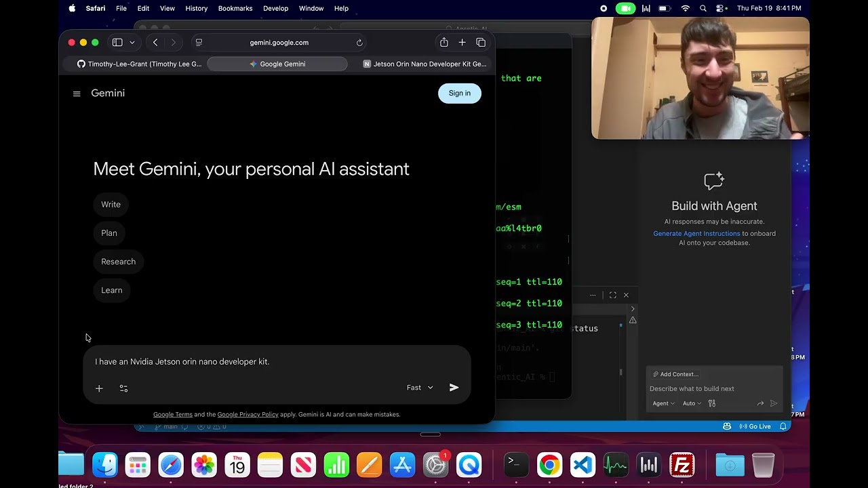Open the tools sliders icon in prompt box

[123, 388]
